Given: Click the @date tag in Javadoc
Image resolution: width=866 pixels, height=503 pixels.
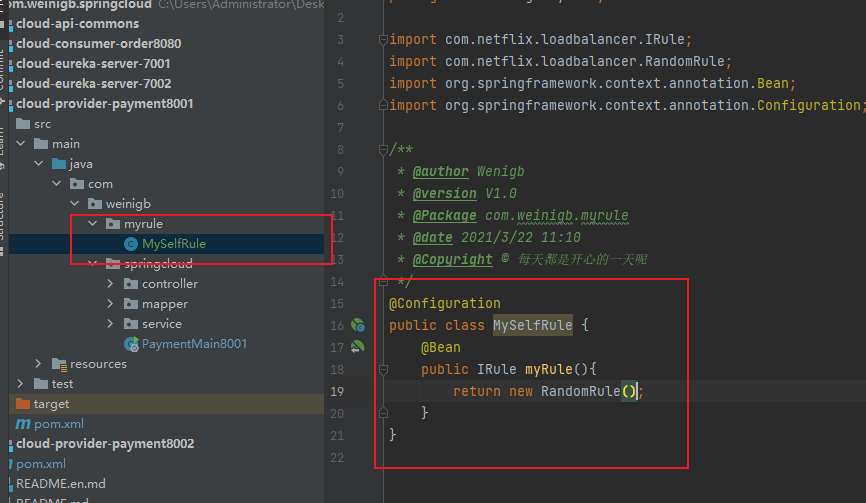Looking at the screenshot, I should tap(432, 237).
